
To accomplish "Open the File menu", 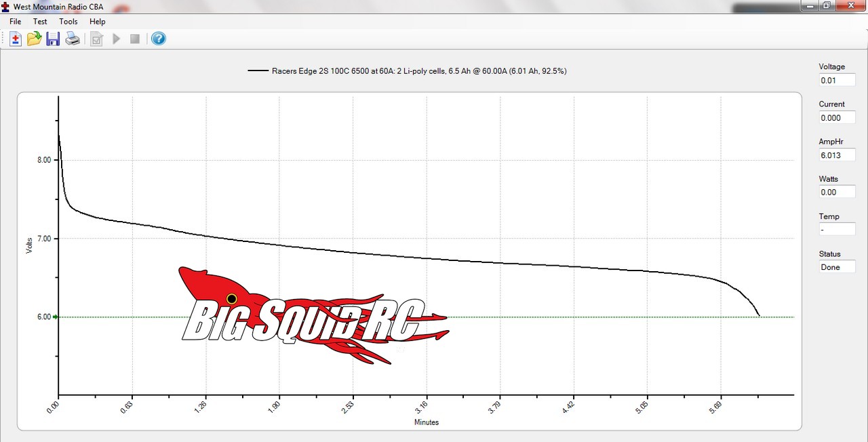I will [x=15, y=21].
